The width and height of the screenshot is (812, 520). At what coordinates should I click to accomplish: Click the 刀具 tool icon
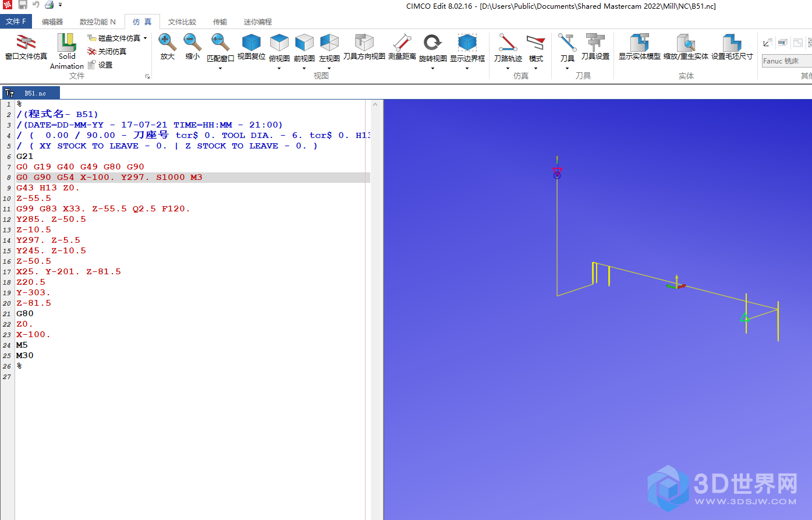pos(568,43)
